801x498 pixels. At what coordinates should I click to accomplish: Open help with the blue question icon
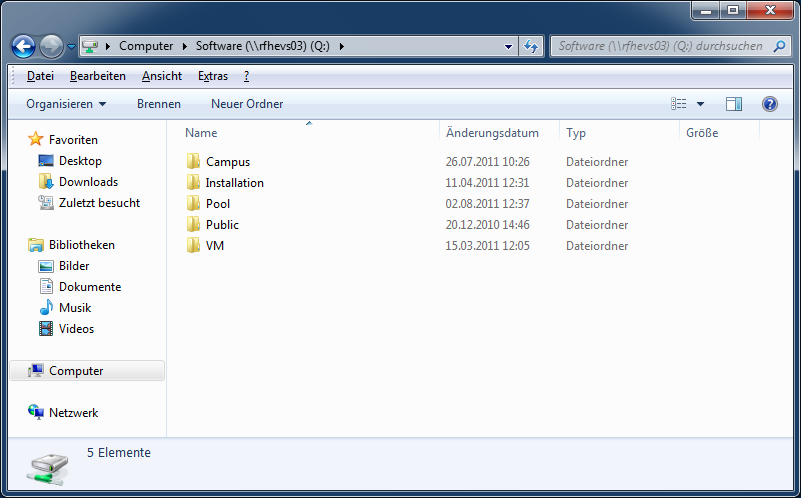pos(770,104)
